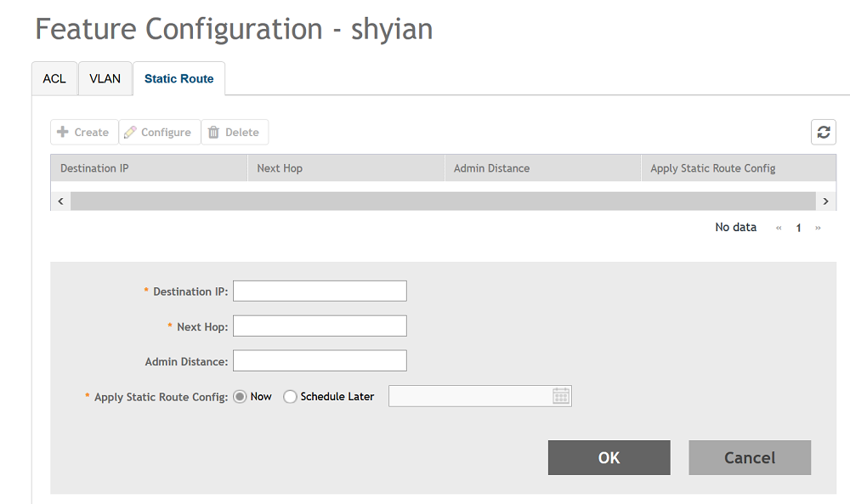Select the Now radio option
The image size is (850, 504).
(240, 397)
